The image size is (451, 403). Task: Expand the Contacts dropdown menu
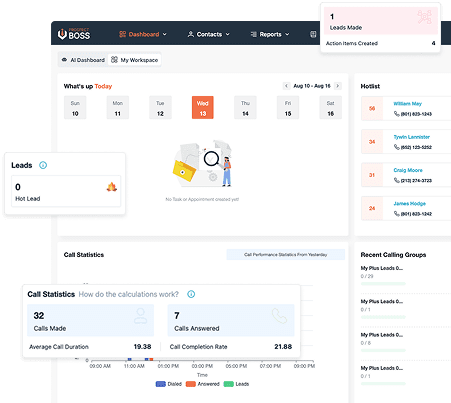click(209, 34)
